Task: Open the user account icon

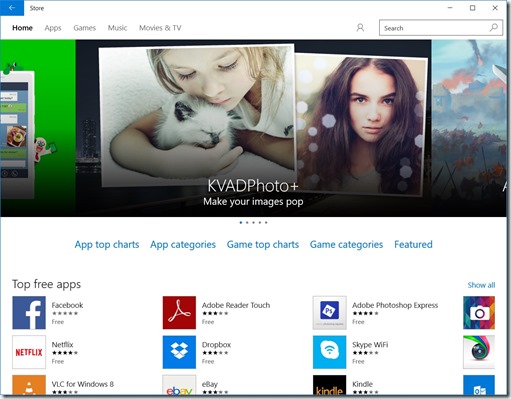Action: pyautogui.click(x=360, y=28)
